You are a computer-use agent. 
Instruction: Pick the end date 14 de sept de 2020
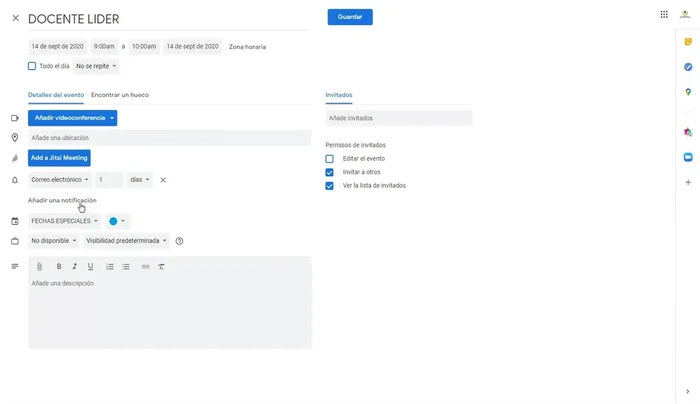(192, 46)
